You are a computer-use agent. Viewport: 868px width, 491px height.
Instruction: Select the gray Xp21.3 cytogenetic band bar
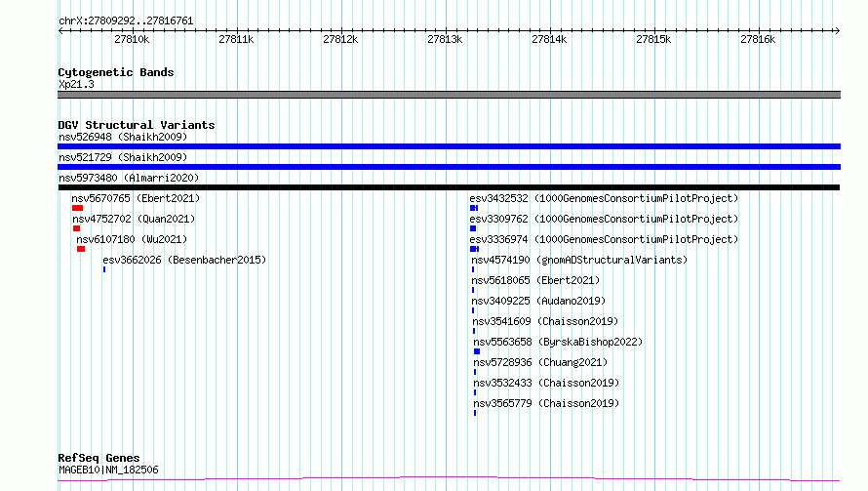(449, 95)
